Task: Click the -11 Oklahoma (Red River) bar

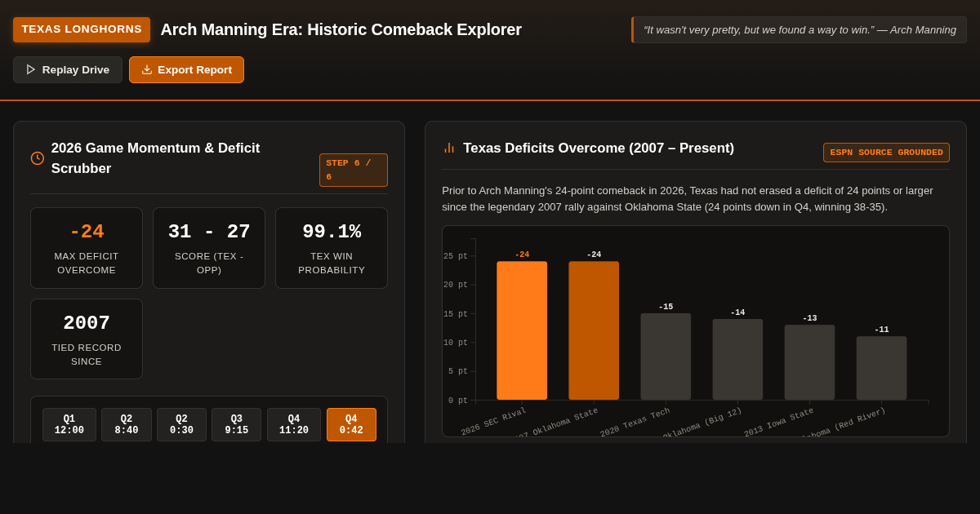Action: click(x=881, y=368)
